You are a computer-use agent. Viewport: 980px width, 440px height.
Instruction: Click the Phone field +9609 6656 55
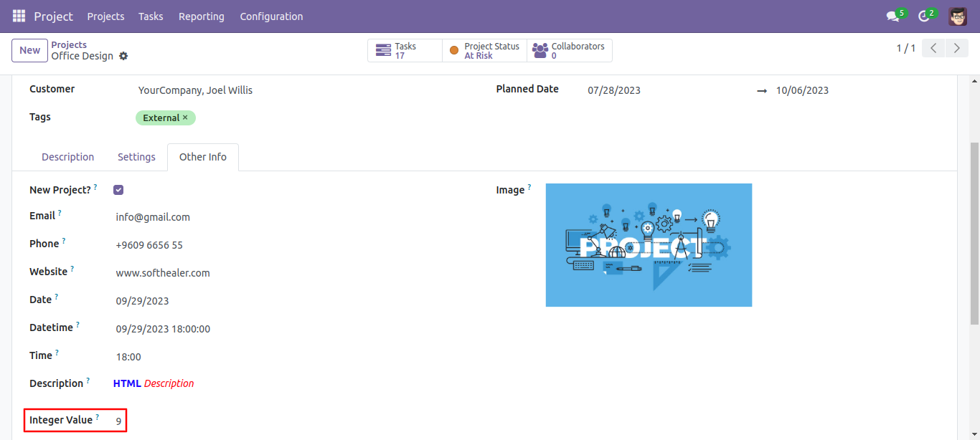click(x=149, y=245)
